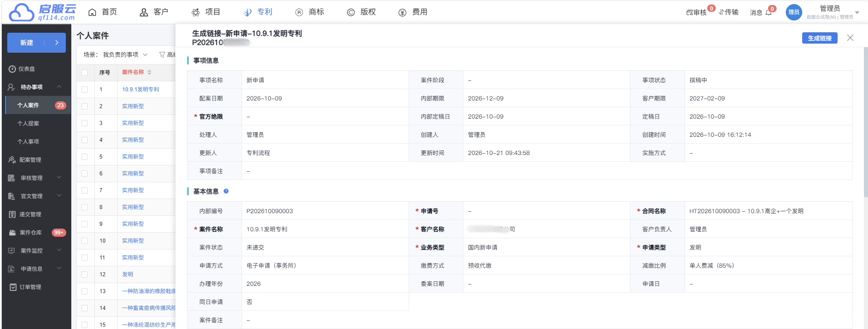This screenshot has height=329, width=868.
Task: Tick the checkbox for row 5
Action: pos(84,157)
